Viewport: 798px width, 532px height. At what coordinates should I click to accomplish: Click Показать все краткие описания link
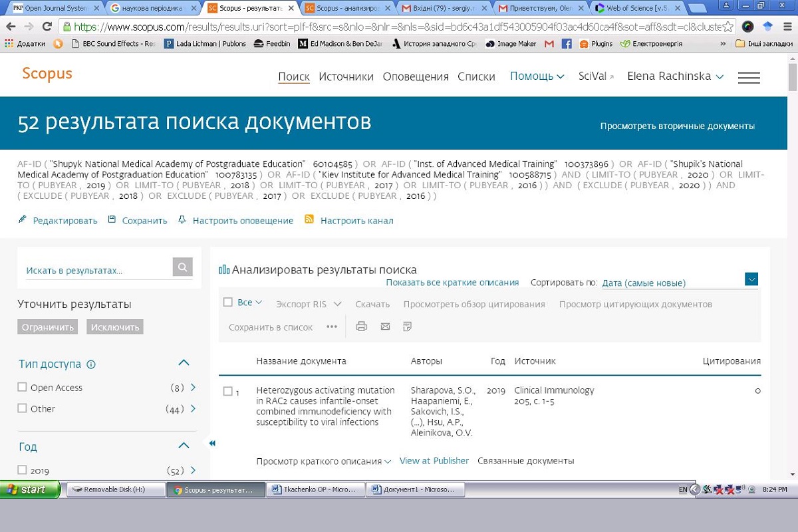coord(452,283)
